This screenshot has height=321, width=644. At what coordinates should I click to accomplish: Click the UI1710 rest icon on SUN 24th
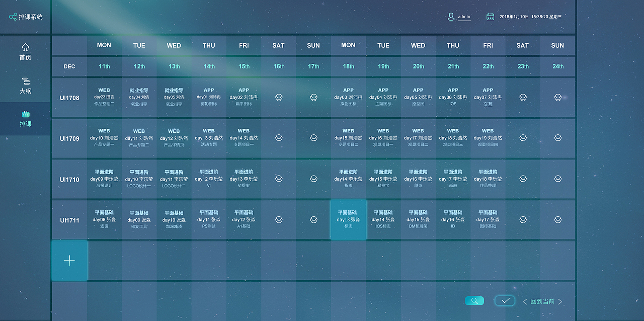click(x=557, y=179)
